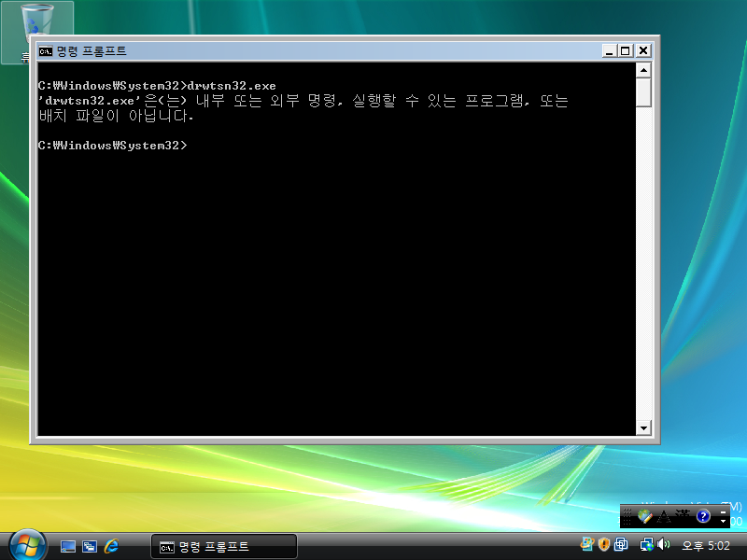Image resolution: width=747 pixels, height=560 pixels.
Task: Click the console vertical scrollbar thumb
Action: coord(643,92)
